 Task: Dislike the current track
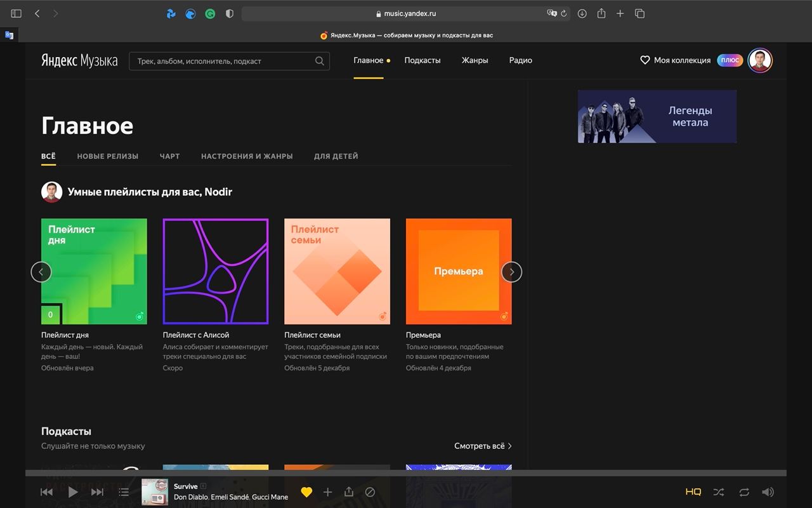[x=370, y=492]
